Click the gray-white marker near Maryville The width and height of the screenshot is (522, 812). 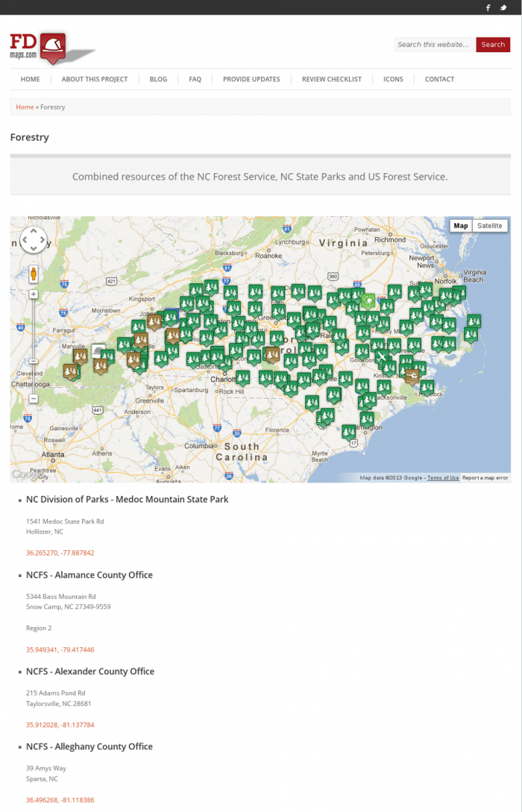98,350
